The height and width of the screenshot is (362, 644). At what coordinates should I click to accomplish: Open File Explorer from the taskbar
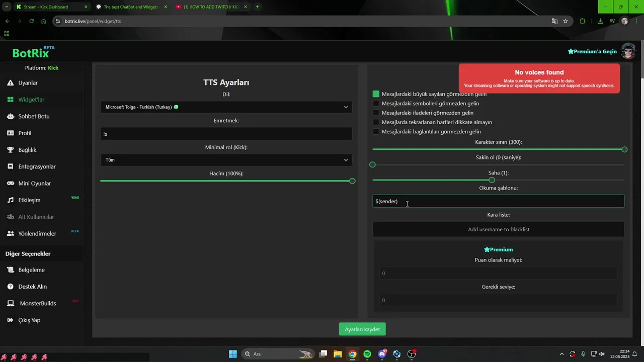point(338,354)
